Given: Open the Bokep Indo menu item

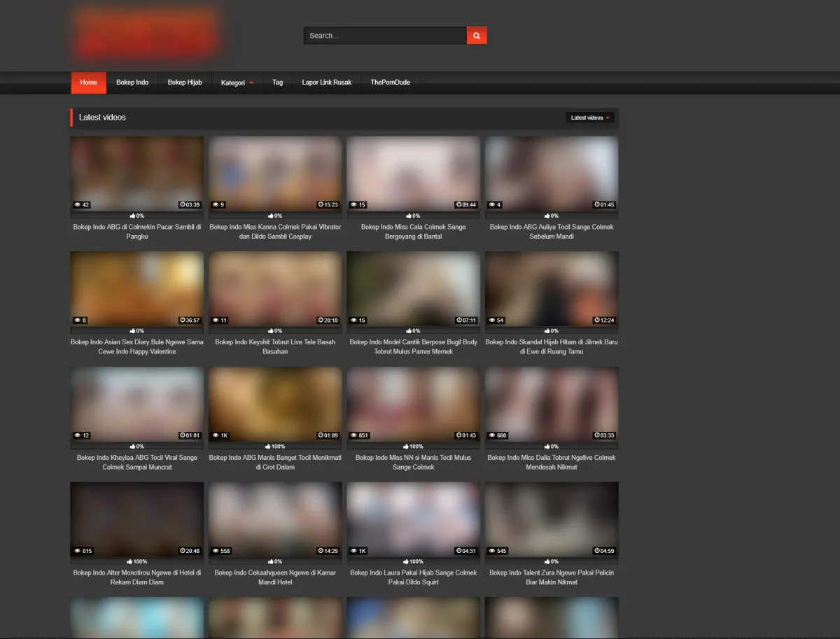Looking at the screenshot, I should [x=132, y=83].
